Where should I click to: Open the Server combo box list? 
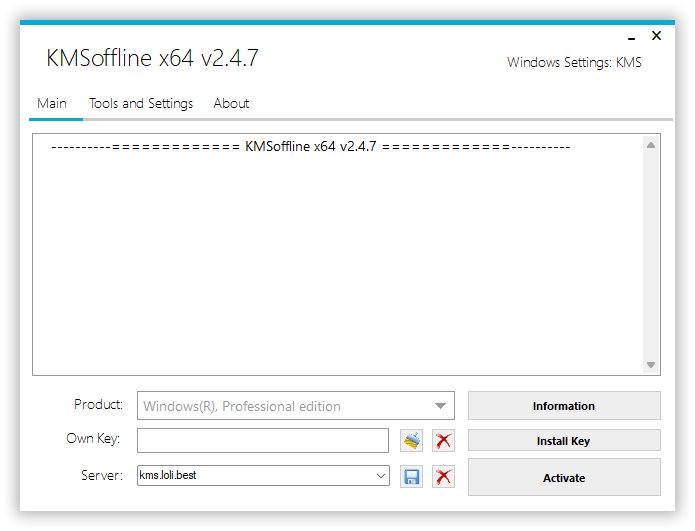380,476
